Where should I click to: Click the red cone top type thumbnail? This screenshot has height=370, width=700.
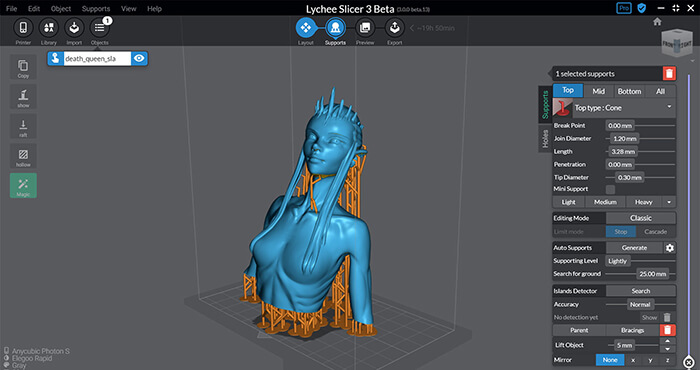562,108
